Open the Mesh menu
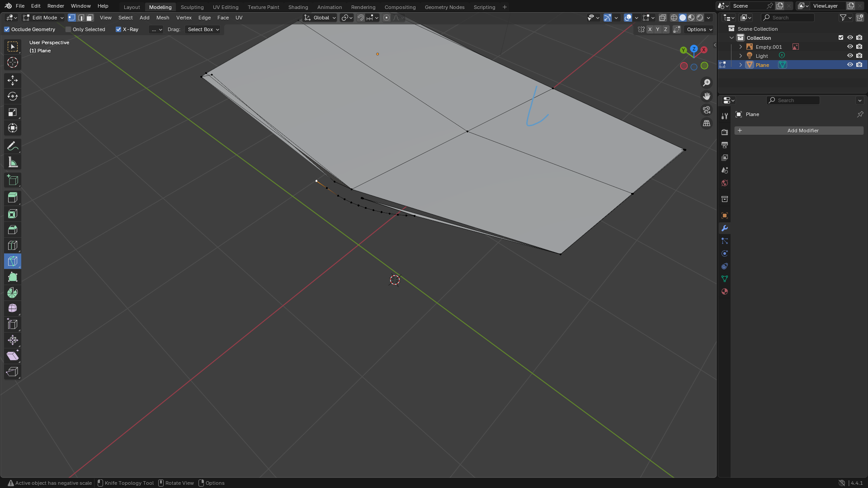 point(163,18)
